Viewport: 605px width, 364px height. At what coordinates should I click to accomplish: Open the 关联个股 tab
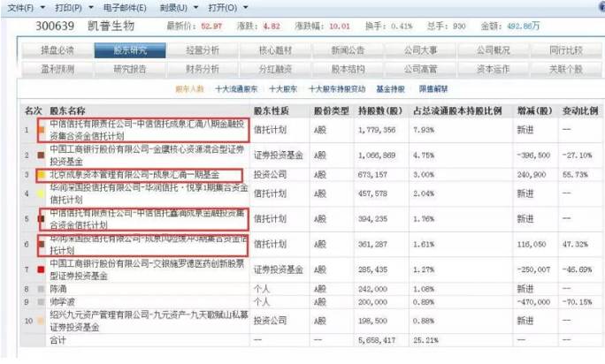[566, 69]
